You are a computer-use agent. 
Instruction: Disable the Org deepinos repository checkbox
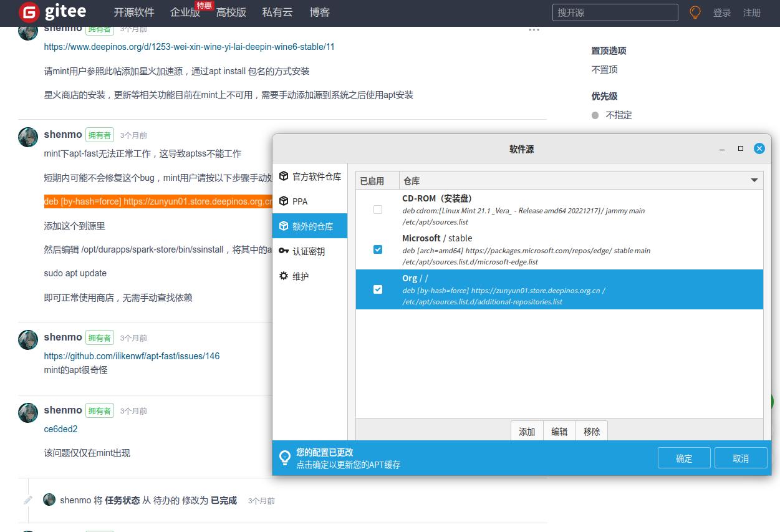pos(378,289)
